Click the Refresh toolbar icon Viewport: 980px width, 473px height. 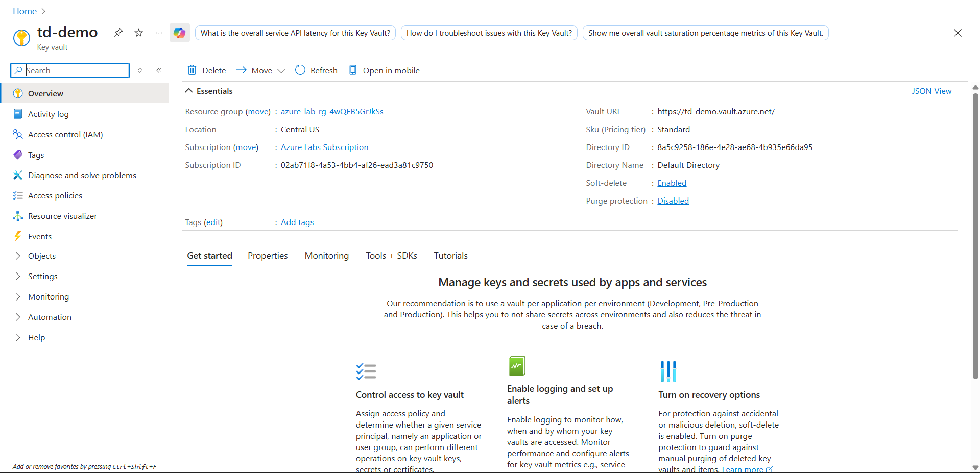coord(300,70)
